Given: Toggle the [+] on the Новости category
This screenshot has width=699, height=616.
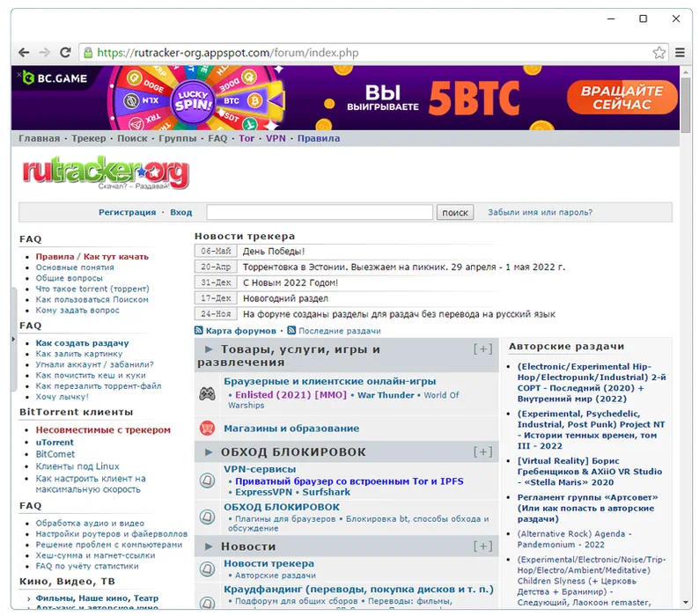Looking at the screenshot, I should point(482,546).
